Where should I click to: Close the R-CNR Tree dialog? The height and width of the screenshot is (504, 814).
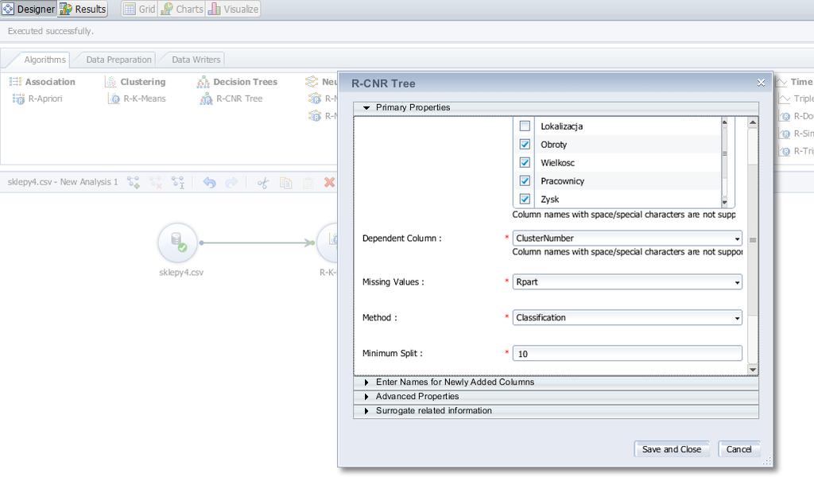tap(761, 83)
